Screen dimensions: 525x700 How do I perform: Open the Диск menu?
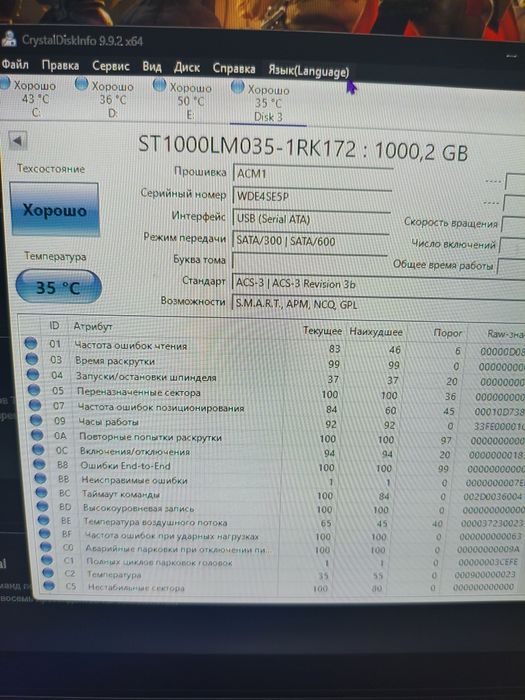coord(187,67)
